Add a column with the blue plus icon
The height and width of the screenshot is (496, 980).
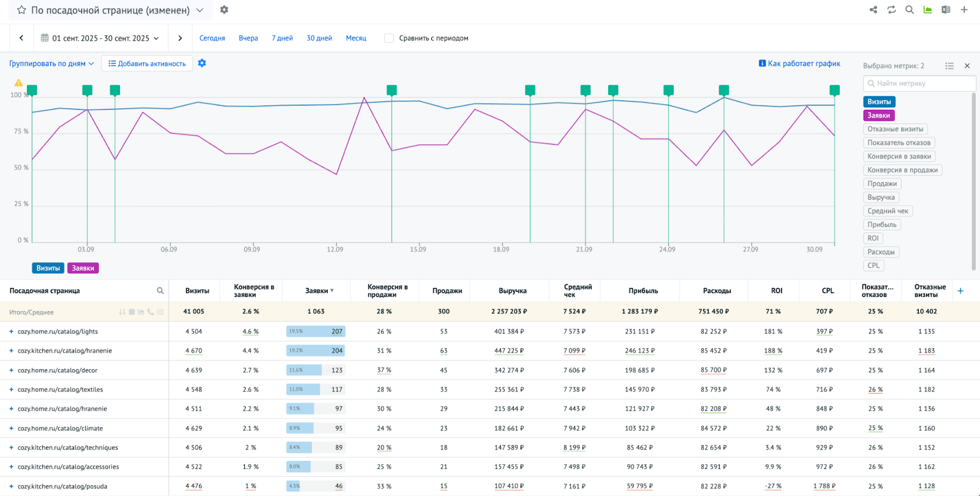click(x=960, y=291)
